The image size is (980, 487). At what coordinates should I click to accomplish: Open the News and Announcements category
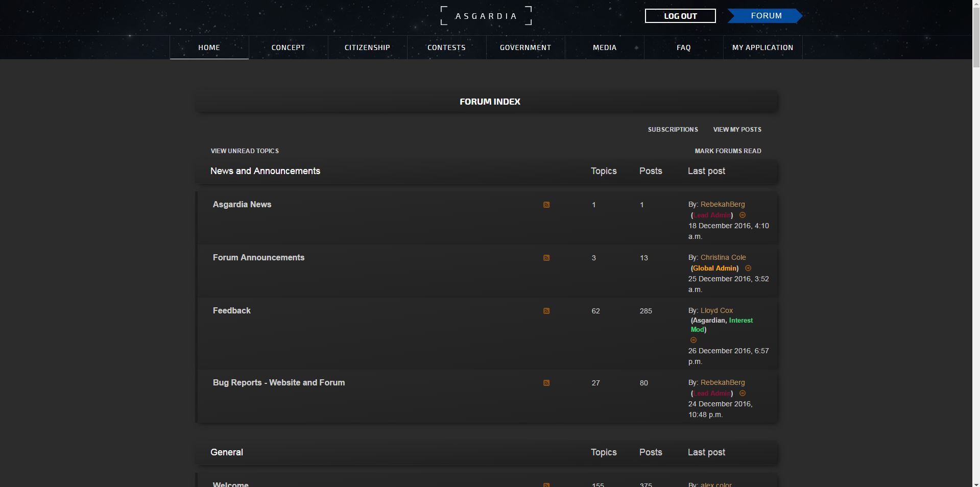(x=265, y=171)
